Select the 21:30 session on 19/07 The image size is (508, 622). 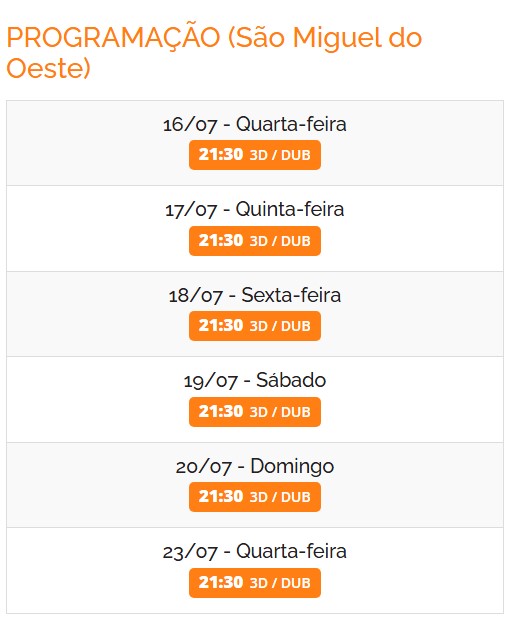255,412
